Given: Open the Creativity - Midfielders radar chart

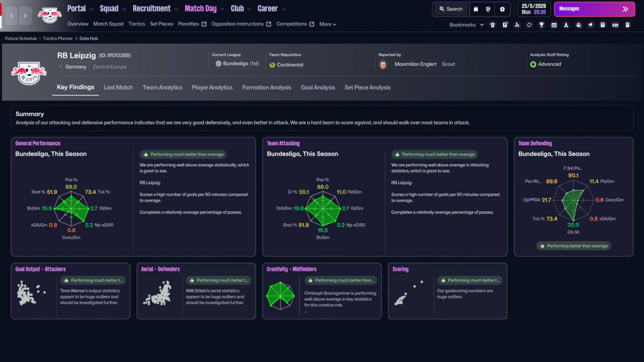Looking at the screenshot, I should pyautogui.click(x=280, y=295).
